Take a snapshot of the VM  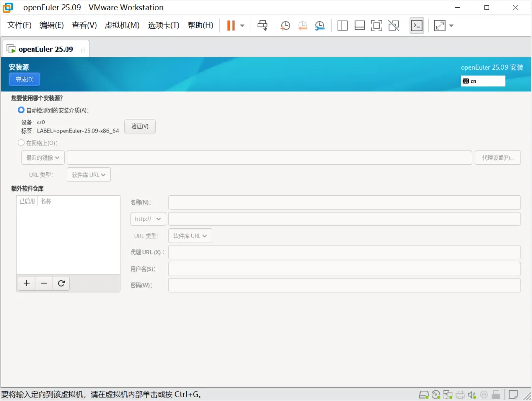pos(285,26)
